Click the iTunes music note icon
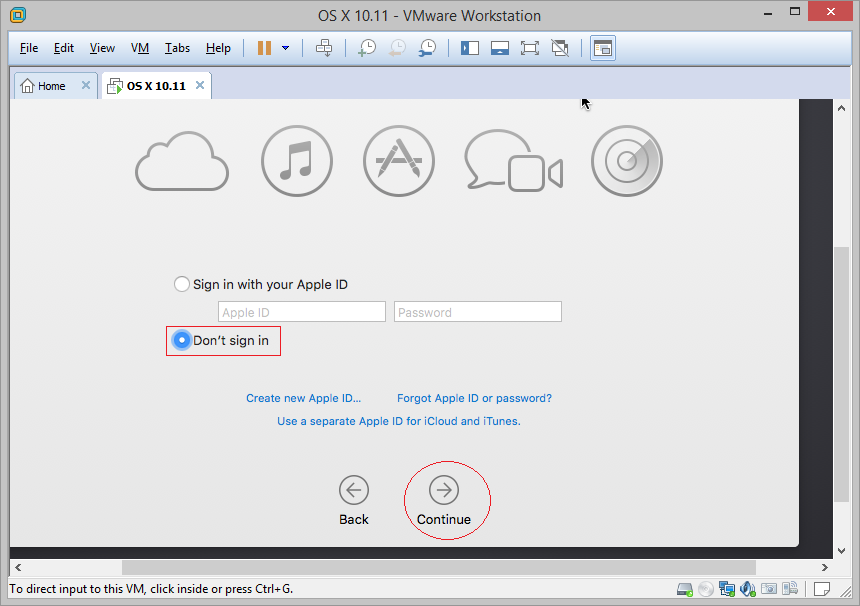The height and width of the screenshot is (606, 860). (297, 161)
